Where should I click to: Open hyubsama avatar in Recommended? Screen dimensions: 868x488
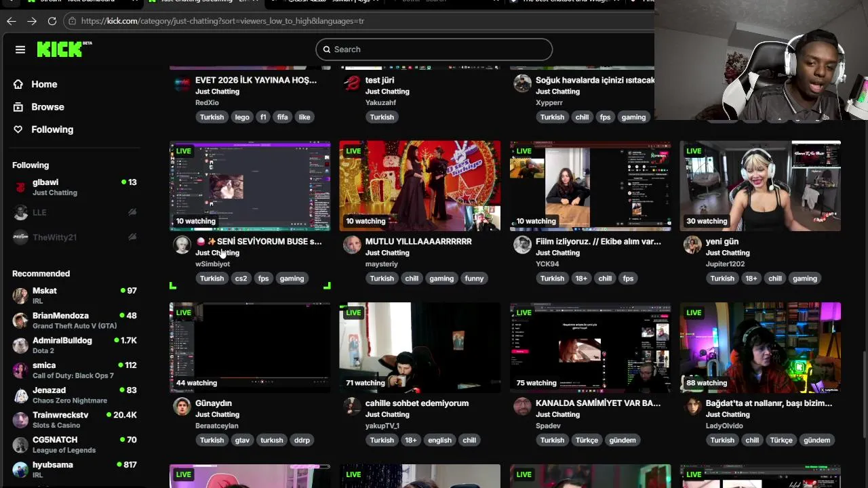(x=20, y=470)
